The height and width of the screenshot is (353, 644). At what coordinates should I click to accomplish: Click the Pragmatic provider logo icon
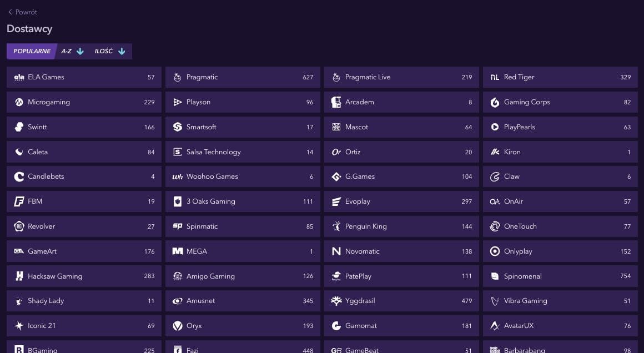coord(178,77)
